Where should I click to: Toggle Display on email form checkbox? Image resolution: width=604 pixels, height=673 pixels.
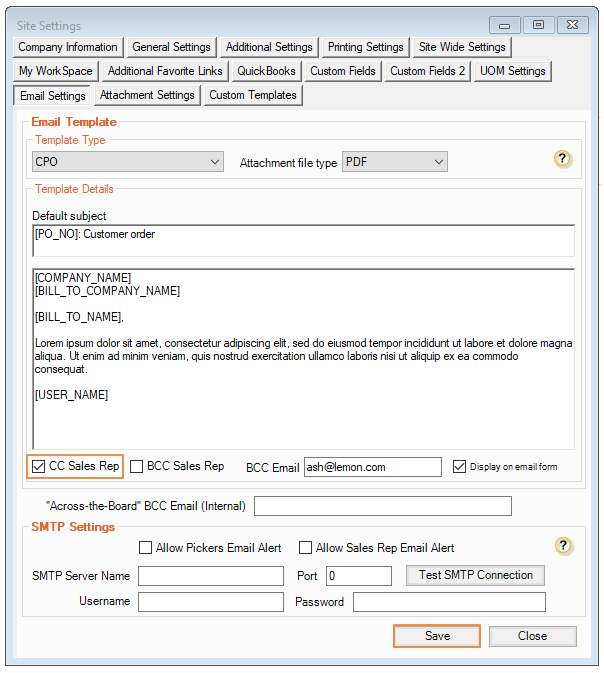[459, 466]
